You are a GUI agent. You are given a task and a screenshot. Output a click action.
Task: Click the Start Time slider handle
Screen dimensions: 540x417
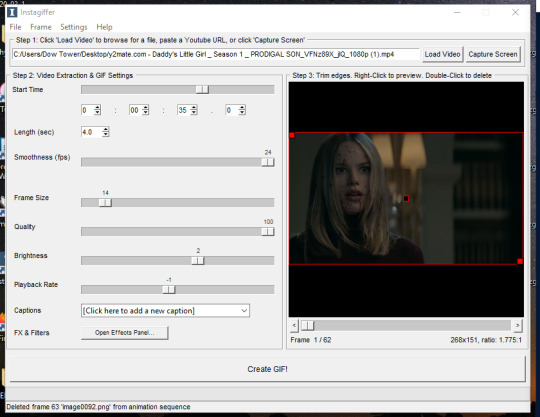pyautogui.click(x=202, y=90)
